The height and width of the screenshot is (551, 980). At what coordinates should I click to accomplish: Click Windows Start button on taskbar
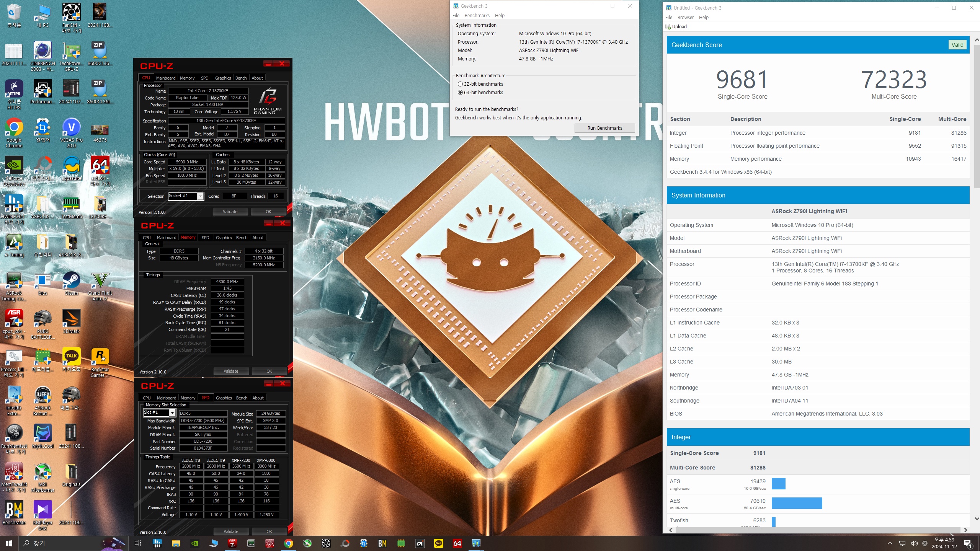(x=9, y=543)
